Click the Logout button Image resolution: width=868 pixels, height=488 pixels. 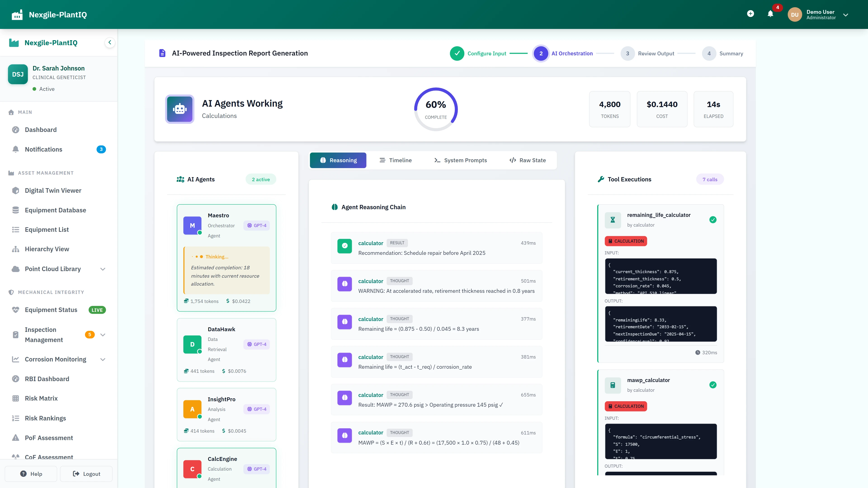click(86, 474)
